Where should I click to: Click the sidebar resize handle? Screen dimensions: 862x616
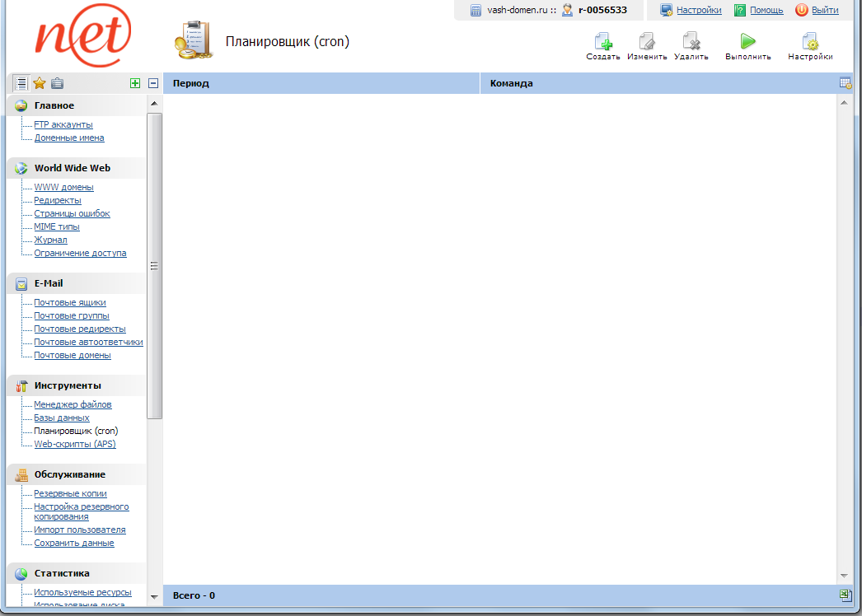pos(153,266)
